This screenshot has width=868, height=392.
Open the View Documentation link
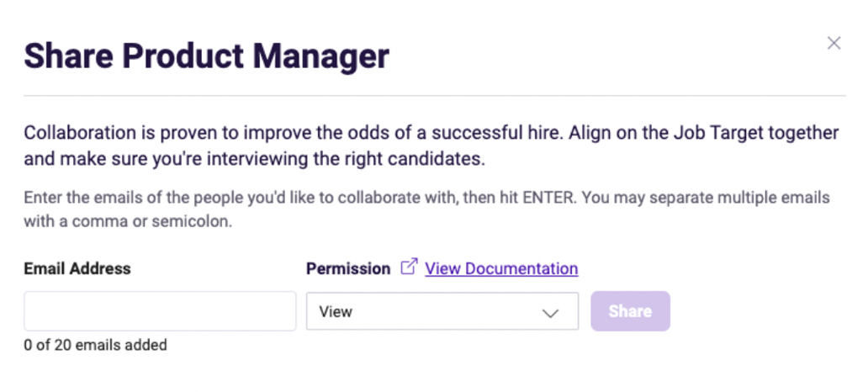coord(501,269)
